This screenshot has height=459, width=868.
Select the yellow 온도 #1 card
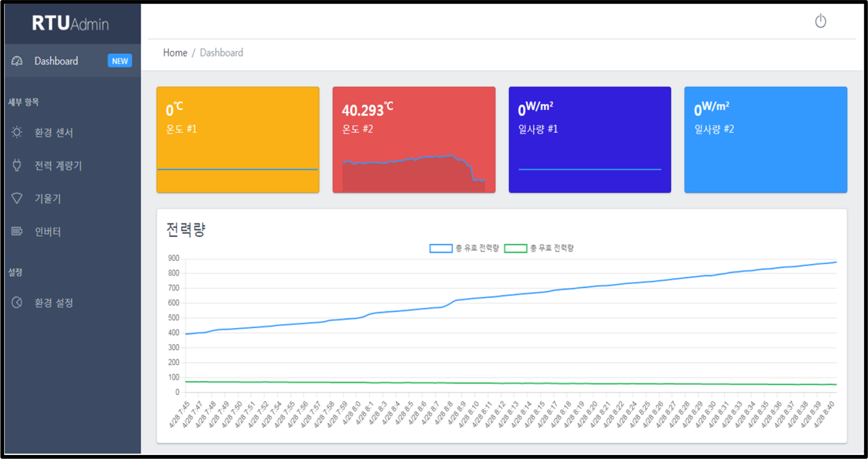238,140
